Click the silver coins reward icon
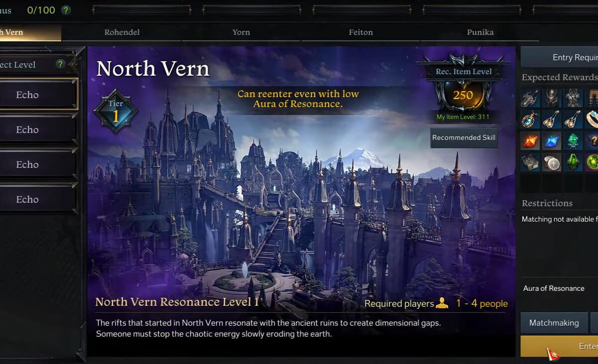 pyautogui.click(x=552, y=162)
